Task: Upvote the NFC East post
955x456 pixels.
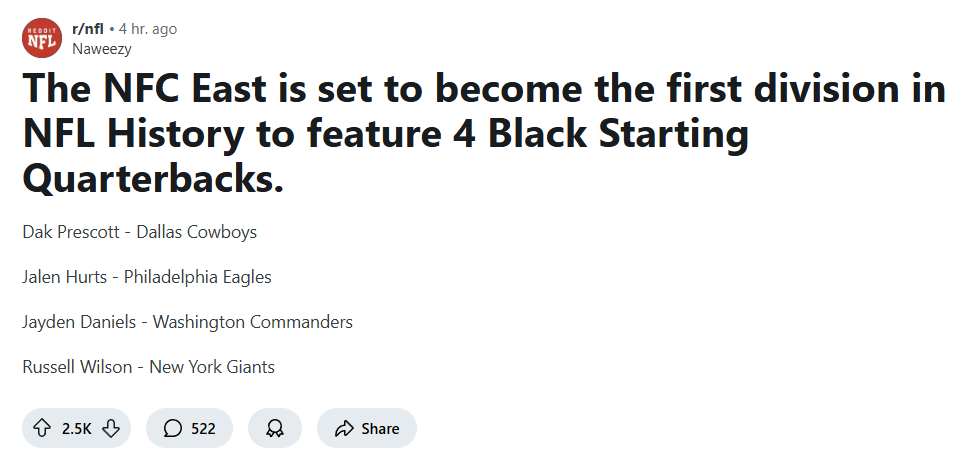Action: [41, 429]
